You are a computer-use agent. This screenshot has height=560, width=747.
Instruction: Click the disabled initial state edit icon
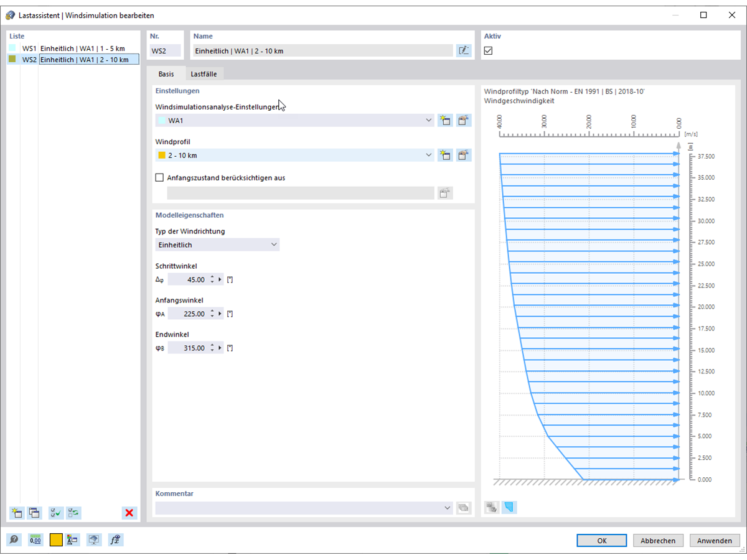445,193
